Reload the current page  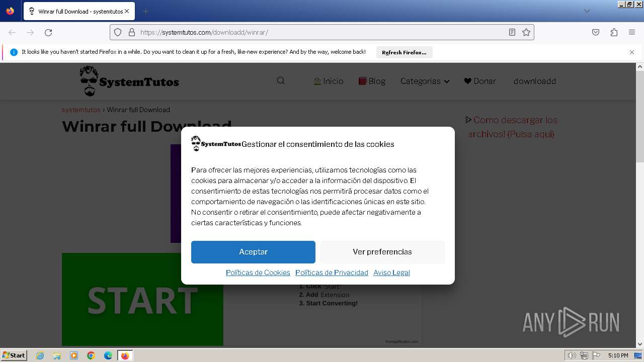click(48, 32)
